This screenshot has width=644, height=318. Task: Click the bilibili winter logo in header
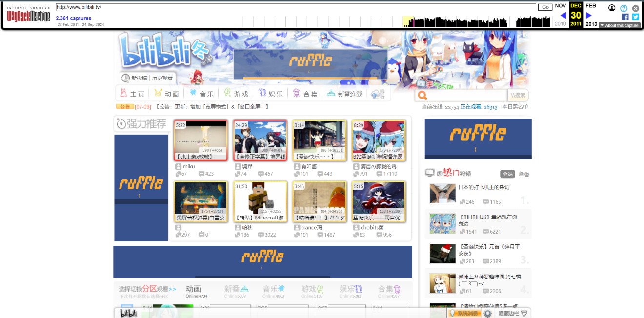point(166,51)
